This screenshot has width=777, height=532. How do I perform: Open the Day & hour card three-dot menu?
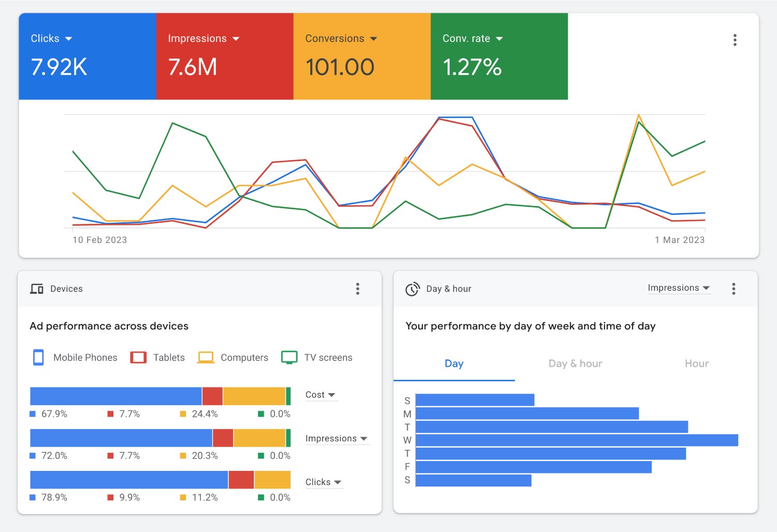pos(733,289)
